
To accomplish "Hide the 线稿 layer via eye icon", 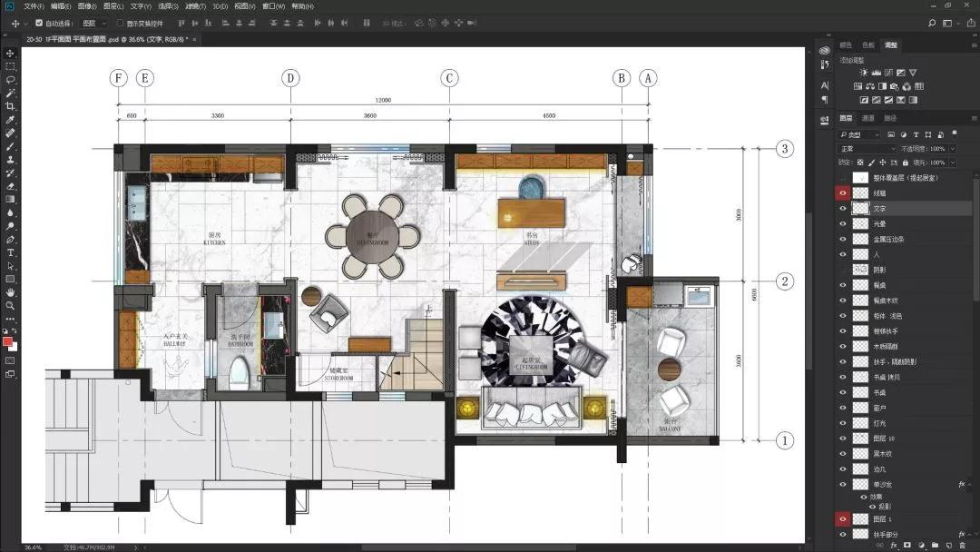I will (x=842, y=193).
